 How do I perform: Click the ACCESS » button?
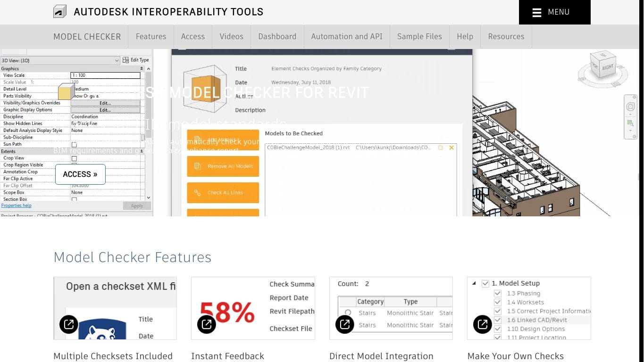click(x=80, y=174)
